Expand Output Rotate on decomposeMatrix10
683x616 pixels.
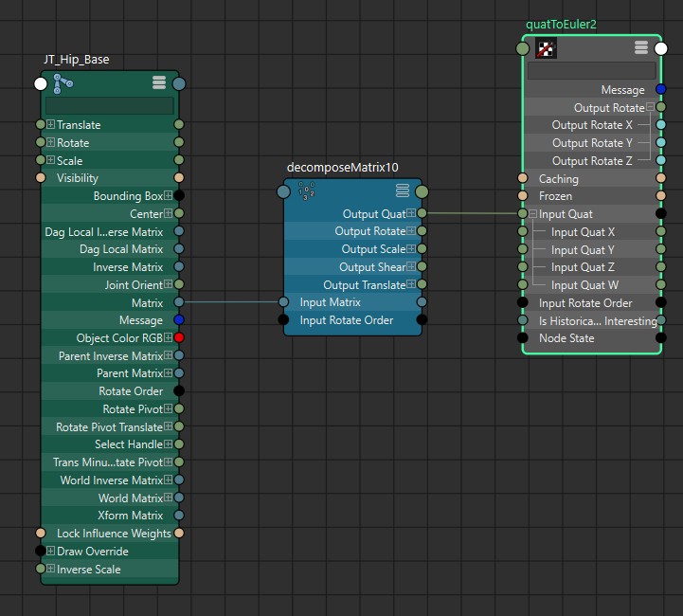click(411, 231)
